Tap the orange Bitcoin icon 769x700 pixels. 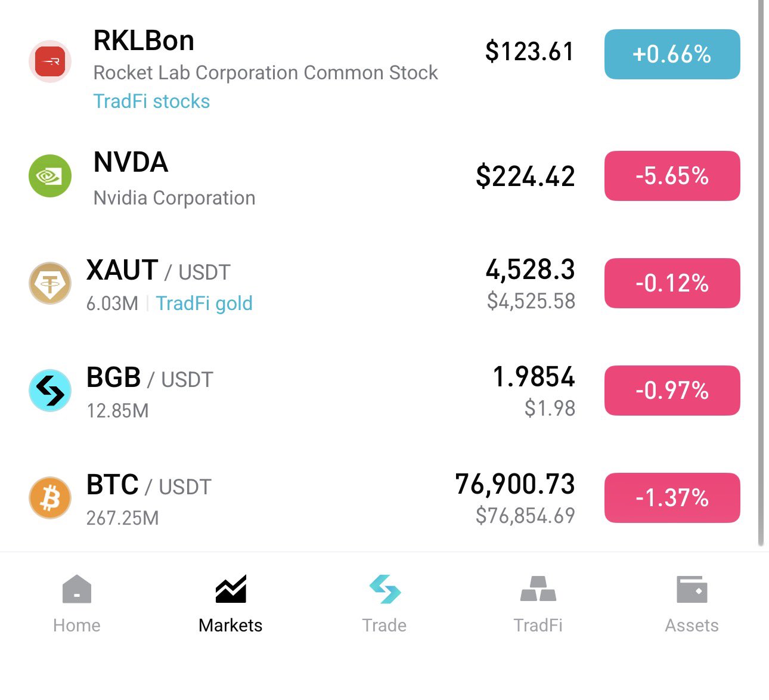point(50,498)
